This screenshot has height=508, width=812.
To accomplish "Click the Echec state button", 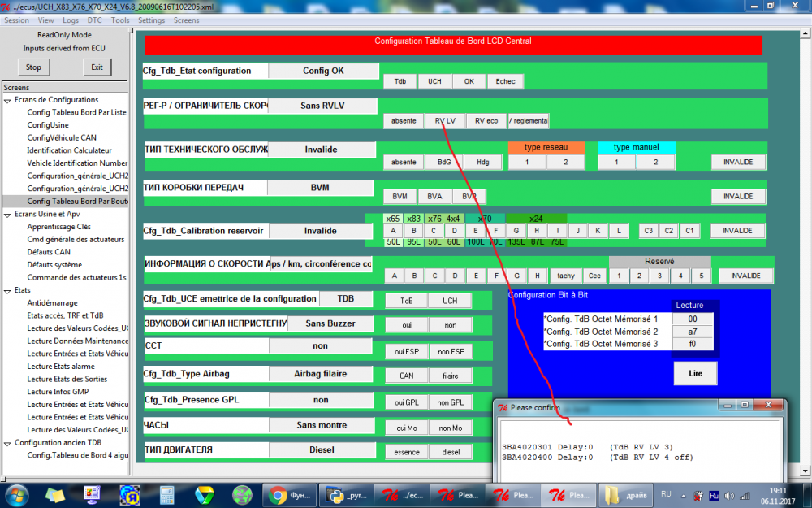I will [505, 81].
